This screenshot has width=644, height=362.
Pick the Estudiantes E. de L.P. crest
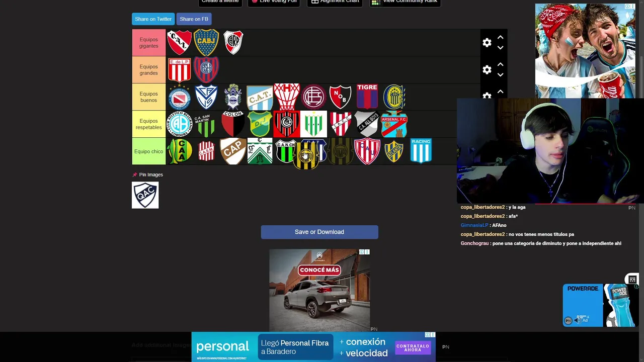(x=179, y=69)
